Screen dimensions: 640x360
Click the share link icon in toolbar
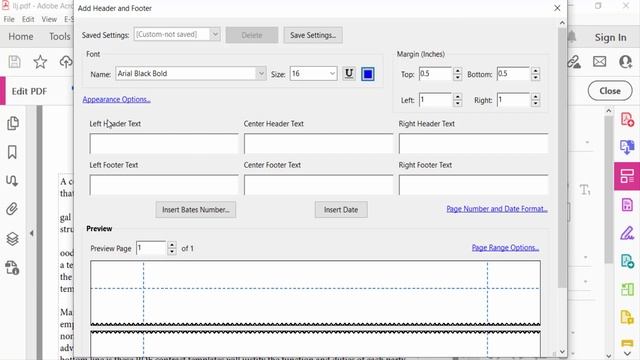click(574, 62)
